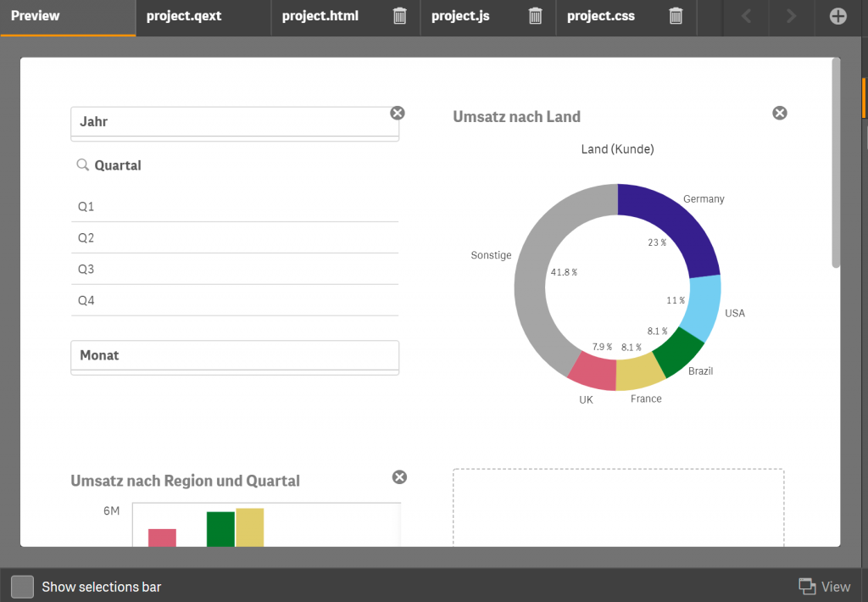Close the Umsatz nach Land chart
Screen dimensions: 868x602
[x=779, y=112]
